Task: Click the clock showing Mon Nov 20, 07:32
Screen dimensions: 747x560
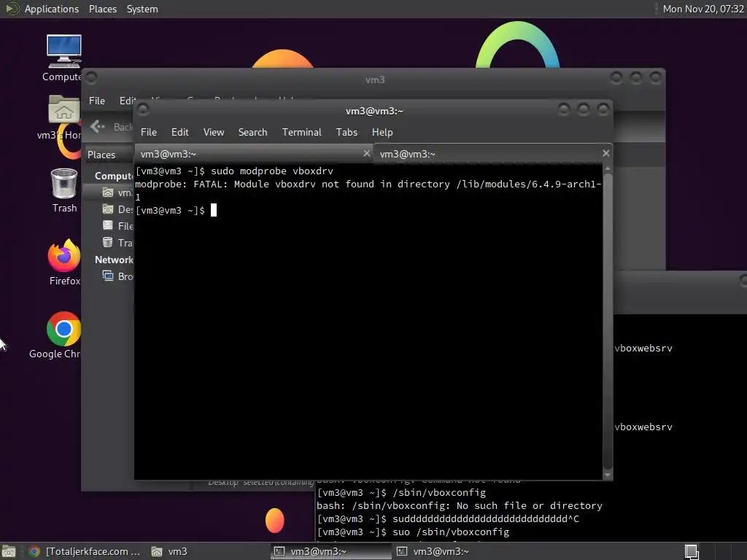Action: (x=703, y=9)
